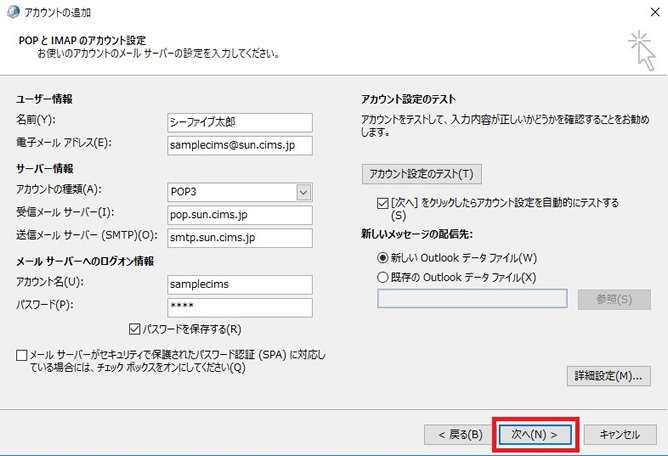Click the アカウントの種類(A): label

pos(59,189)
